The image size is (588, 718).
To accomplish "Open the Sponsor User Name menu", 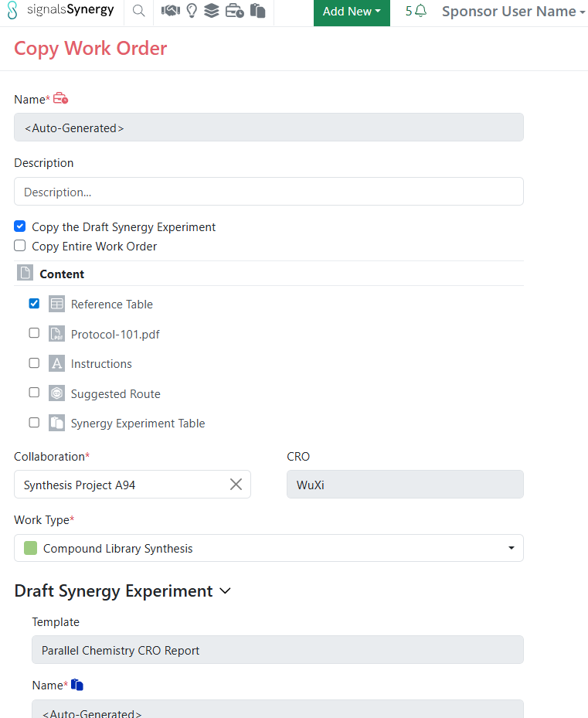I will (x=513, y=12).
